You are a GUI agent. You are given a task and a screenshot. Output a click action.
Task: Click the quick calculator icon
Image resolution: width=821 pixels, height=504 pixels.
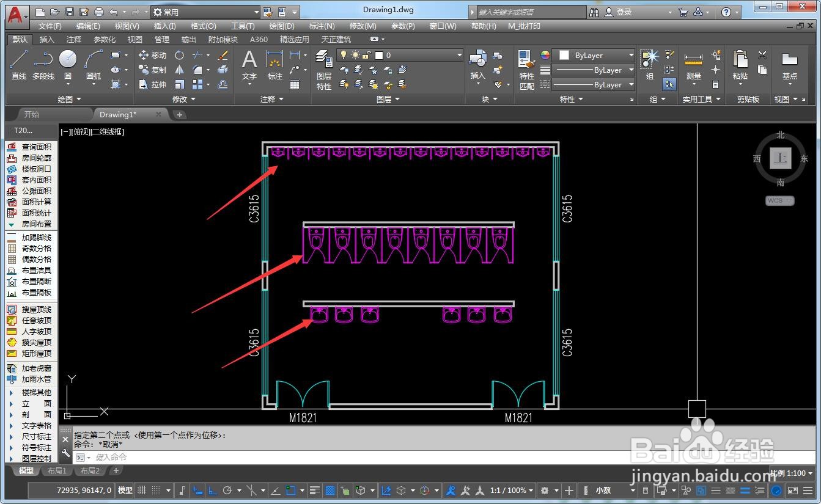(715, 84)
